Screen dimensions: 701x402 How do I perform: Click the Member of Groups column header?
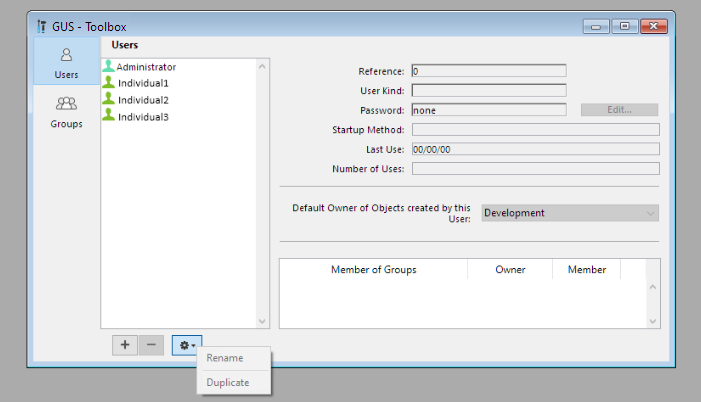pyautogui.click(x=374, y=270)
